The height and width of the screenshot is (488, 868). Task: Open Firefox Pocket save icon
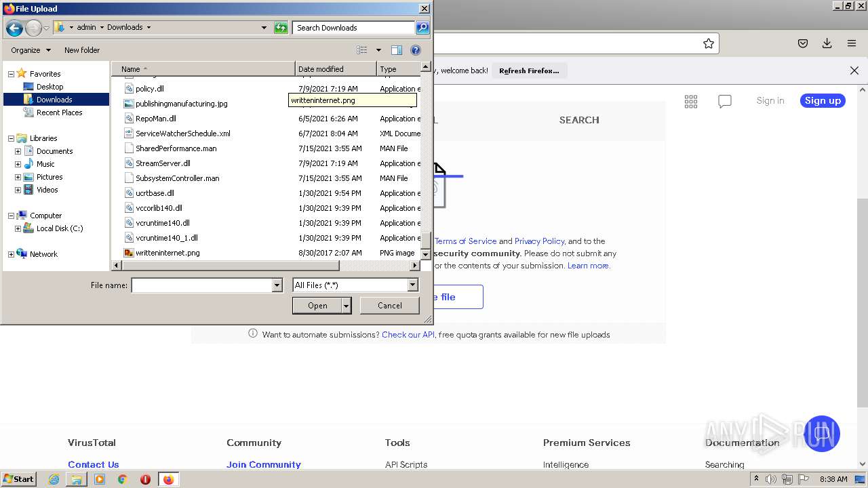[803, 43]
